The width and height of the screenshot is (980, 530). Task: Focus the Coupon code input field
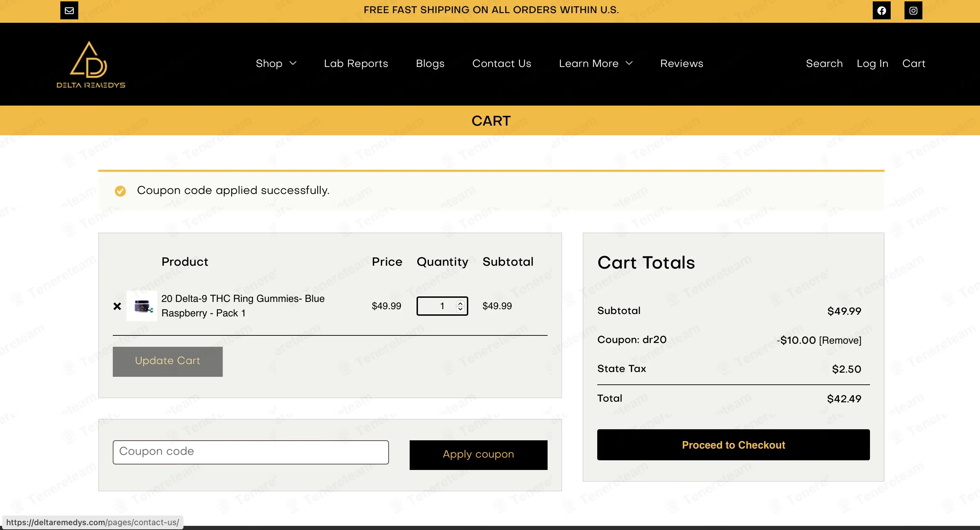(x=251, y=452)
